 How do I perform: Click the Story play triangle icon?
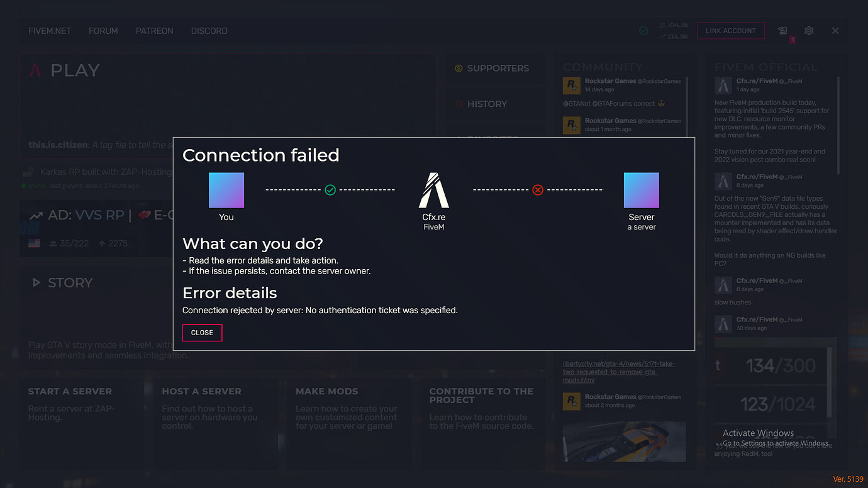(x=36, y=283)
